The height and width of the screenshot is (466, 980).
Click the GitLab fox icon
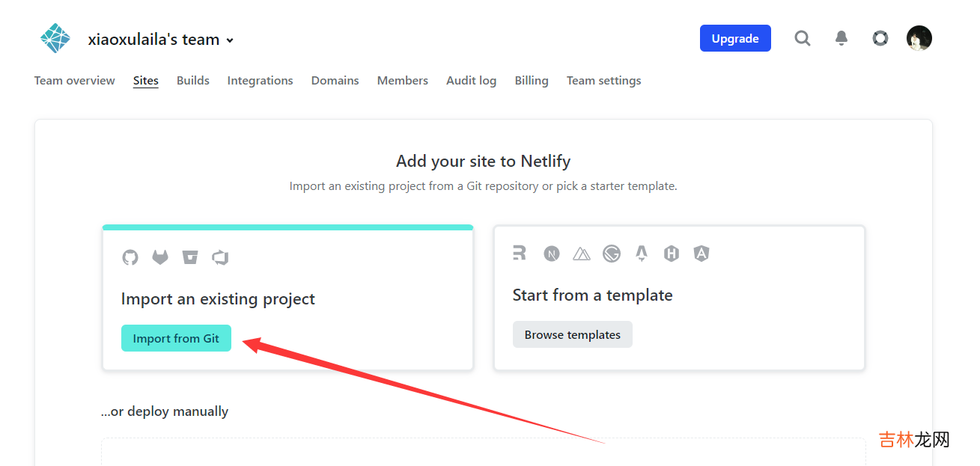160,257
